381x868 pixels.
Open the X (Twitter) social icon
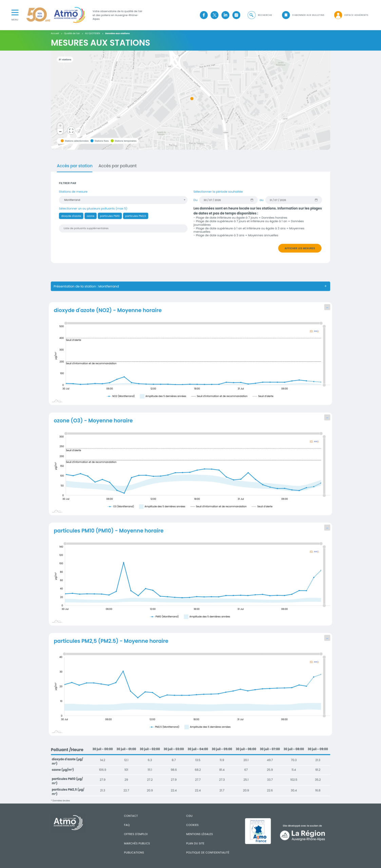click(x=214, y=15)
